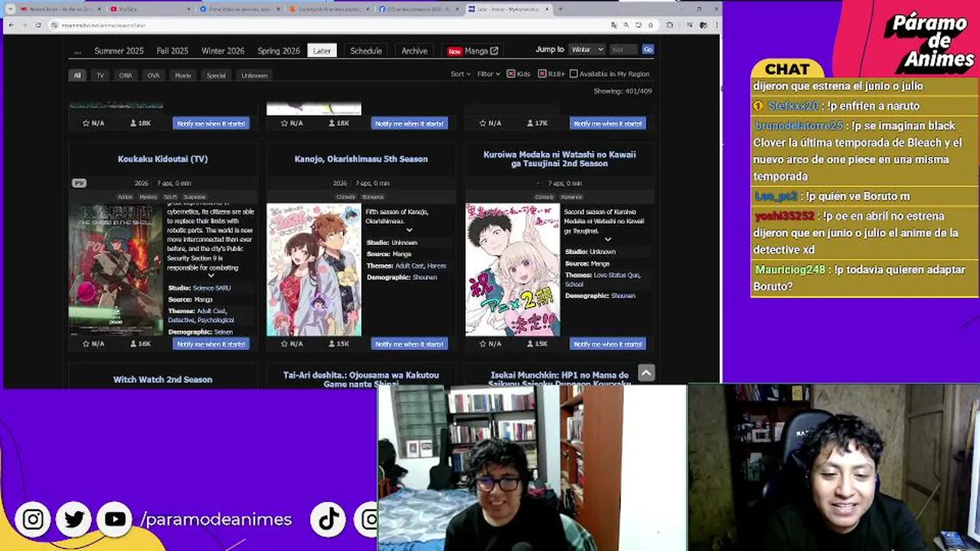The height and width of the screenshot is (551, 980).
Task: Open Koukaku Kidoutai poster thumbnail
Action: pos(116,269)
